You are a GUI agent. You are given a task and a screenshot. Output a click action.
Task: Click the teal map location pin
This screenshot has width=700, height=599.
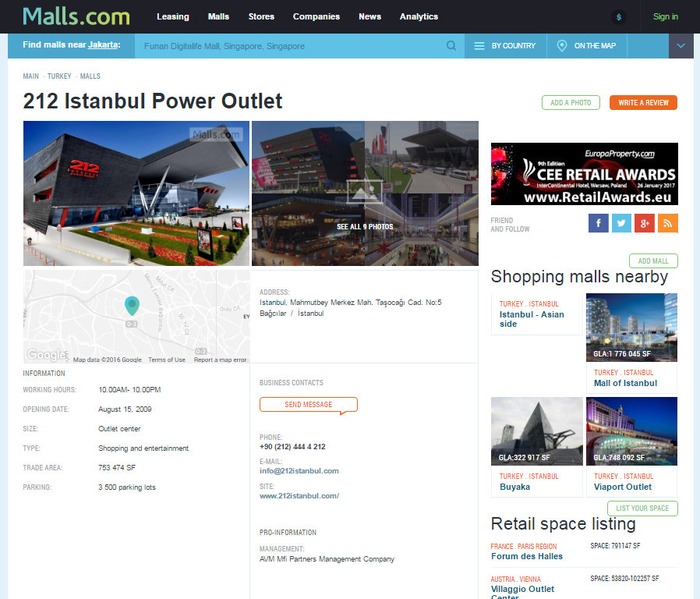click(132, 306)
